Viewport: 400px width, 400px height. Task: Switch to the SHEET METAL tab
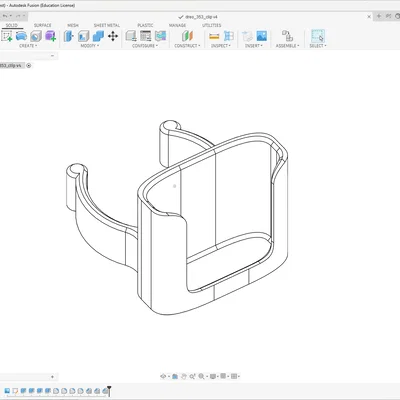coord(107,25)
